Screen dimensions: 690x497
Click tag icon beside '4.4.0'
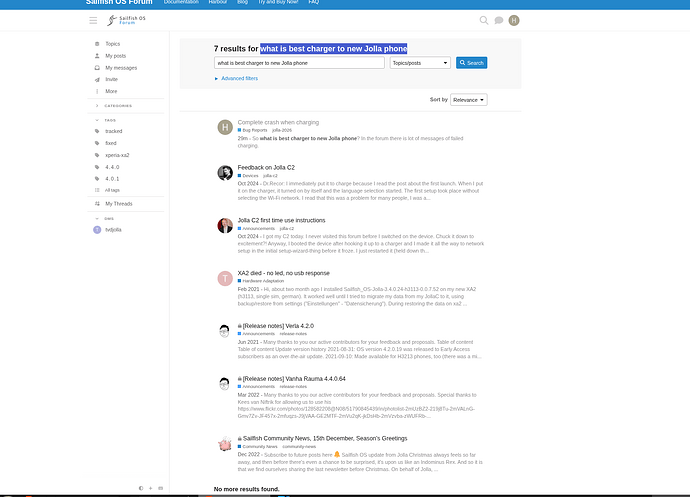coord(97,167)
